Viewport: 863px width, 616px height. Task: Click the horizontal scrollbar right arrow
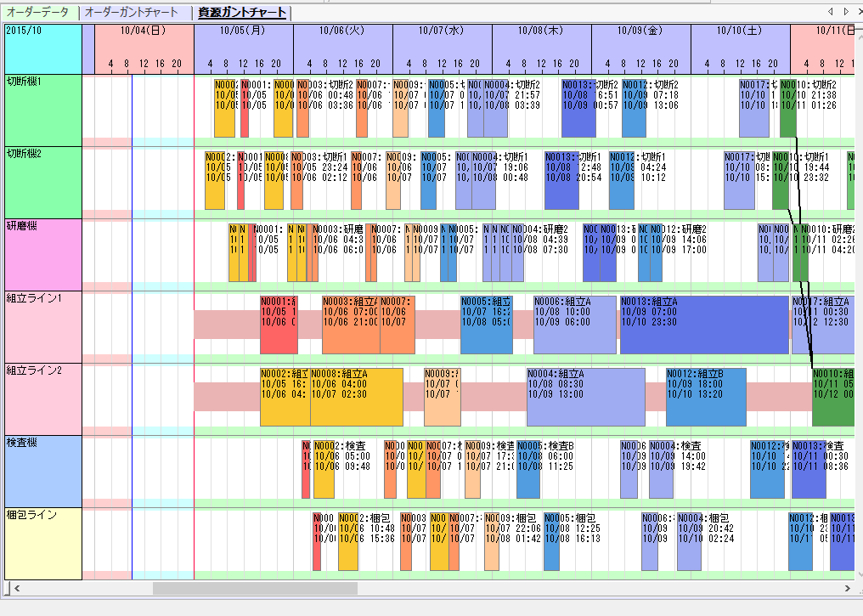[x=848, y=588]
